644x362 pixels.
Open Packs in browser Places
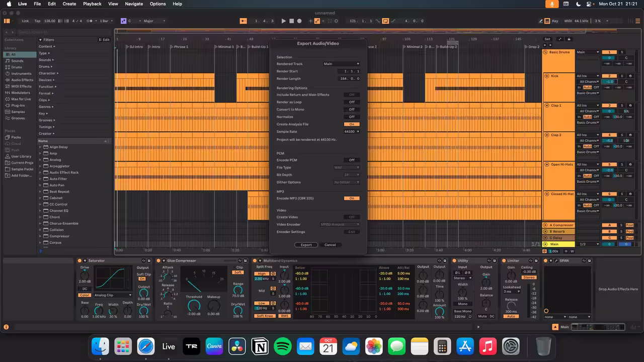point(16,137)
